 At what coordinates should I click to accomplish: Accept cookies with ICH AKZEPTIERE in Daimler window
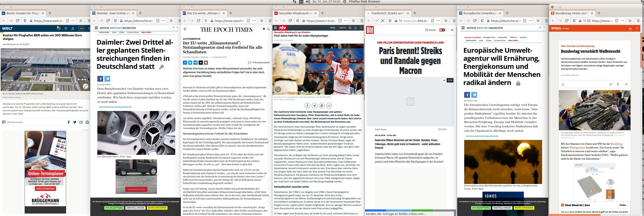click(x=114, y=208)
